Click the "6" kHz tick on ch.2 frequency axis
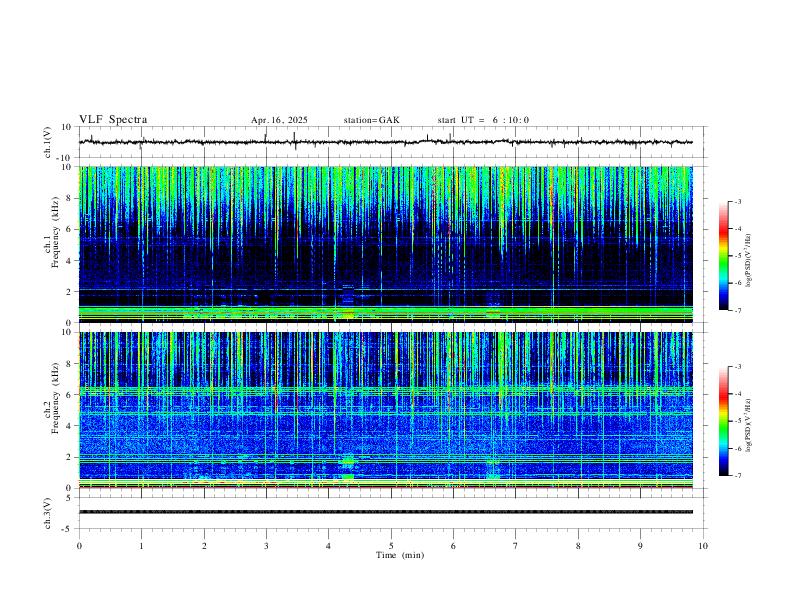The image size is (792, 612). tap(69, 395)
